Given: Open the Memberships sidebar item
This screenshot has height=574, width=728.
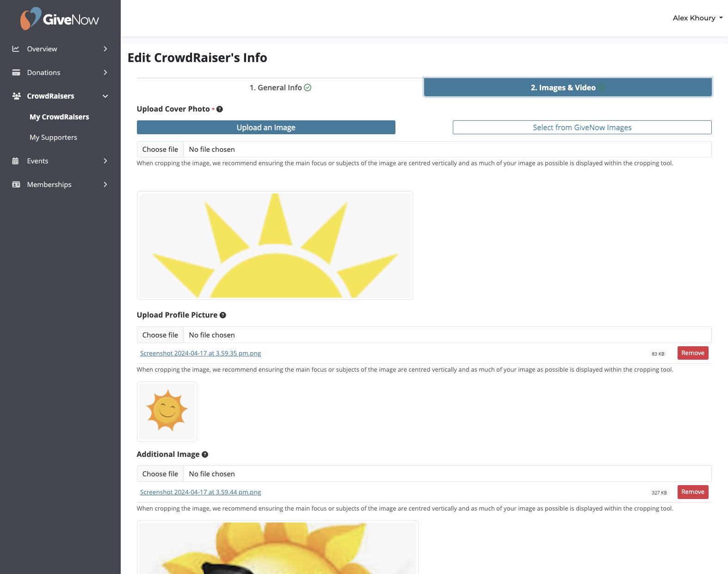Looking at the screenshot, I should [x=60, y=184].
